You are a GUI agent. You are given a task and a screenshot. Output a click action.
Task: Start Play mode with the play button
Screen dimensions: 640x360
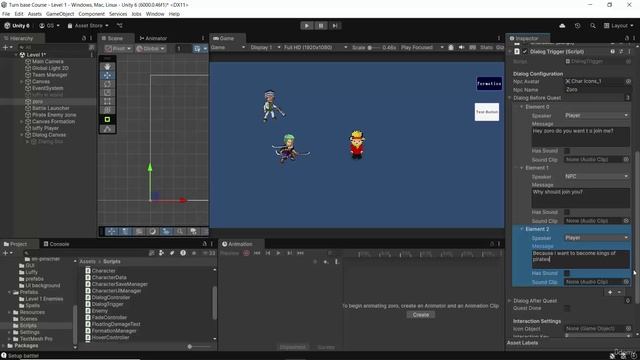307,26
